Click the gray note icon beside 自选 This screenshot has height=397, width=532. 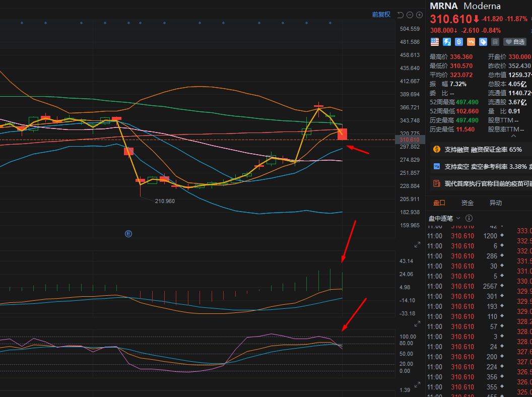pos(495,42)
